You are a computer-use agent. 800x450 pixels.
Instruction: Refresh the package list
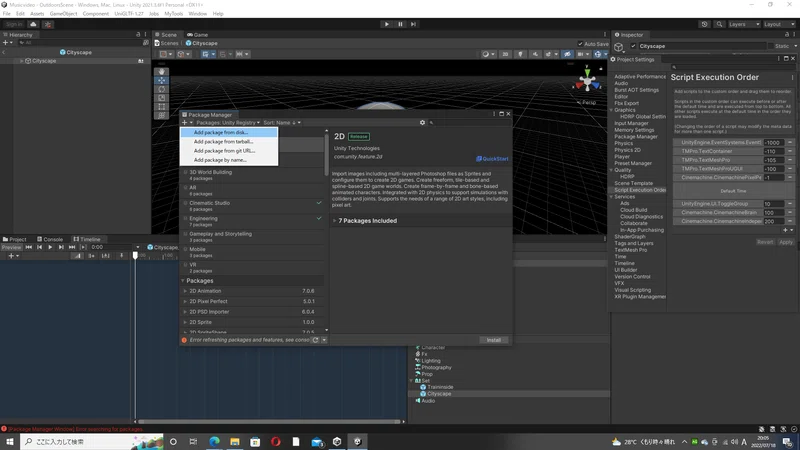(x=315, y=340)
